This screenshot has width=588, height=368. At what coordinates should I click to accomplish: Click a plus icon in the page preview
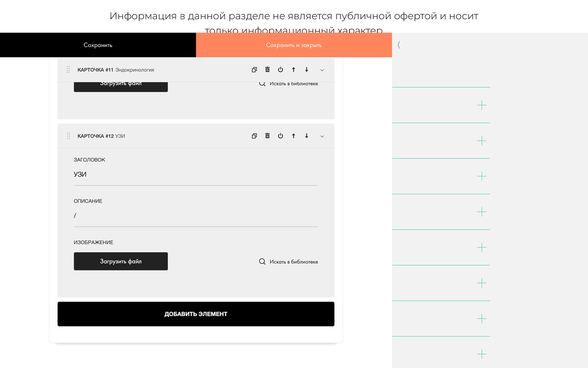coord(482,105)
